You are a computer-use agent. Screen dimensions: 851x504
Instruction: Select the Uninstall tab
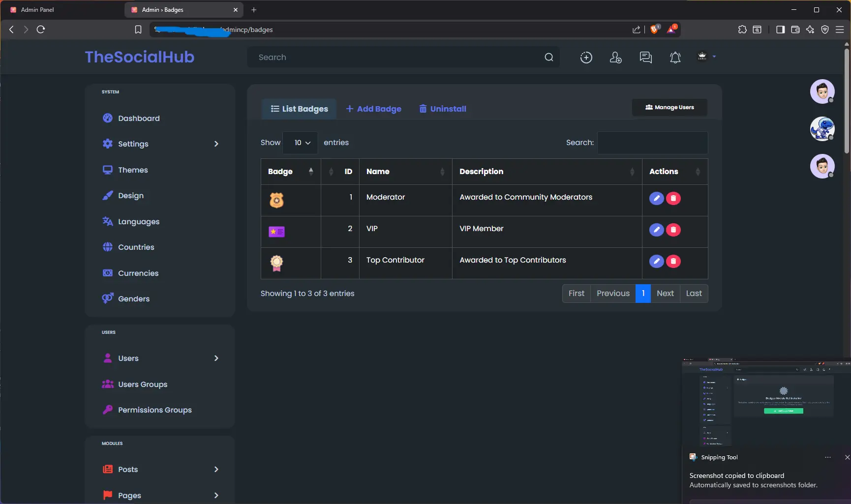(x=443, y=109)
